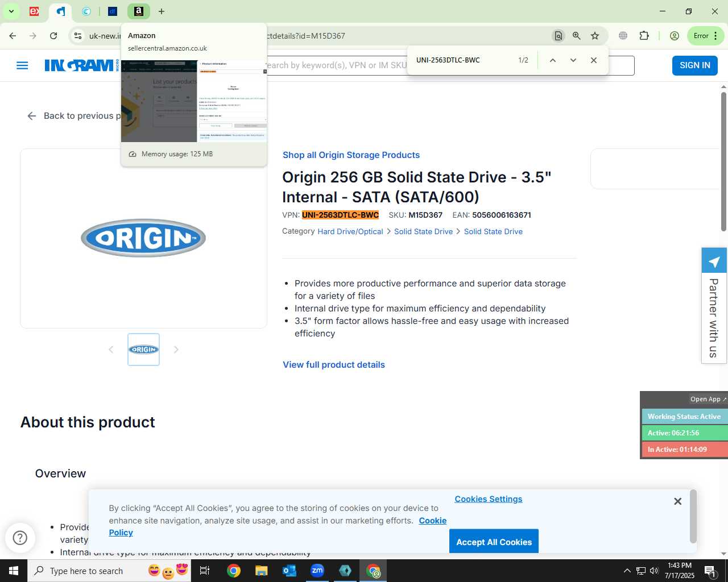Screen dimensions: 728x582
Task: Open the middle Solid State Drive breadcrumb
Action: [424, 231]
